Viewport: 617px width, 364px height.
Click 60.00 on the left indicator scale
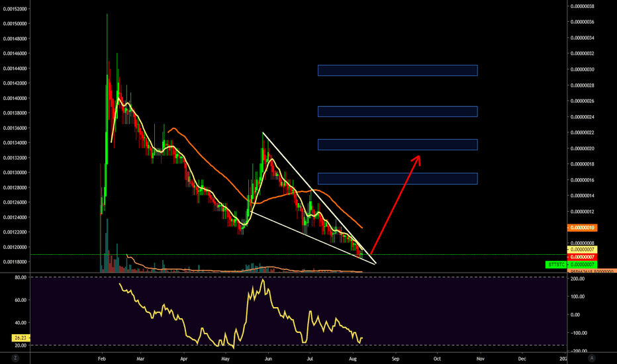[x=21, y=300]
